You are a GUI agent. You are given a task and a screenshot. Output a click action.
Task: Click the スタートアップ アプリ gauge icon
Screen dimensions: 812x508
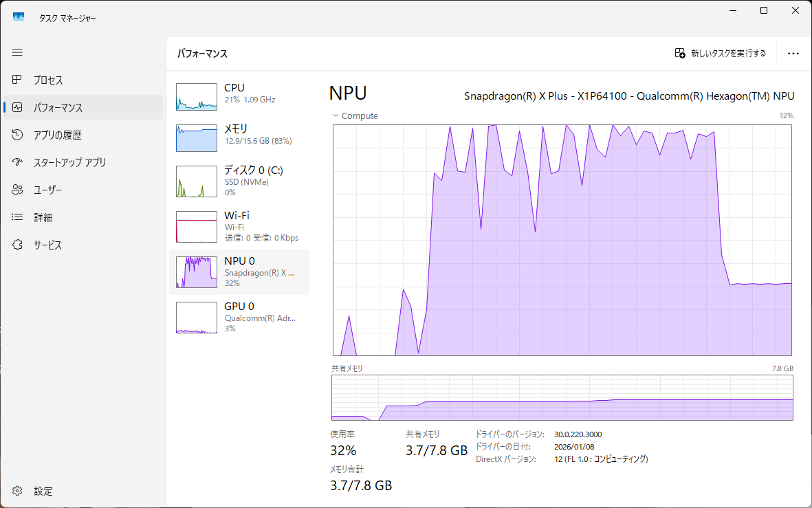point(17,162)
